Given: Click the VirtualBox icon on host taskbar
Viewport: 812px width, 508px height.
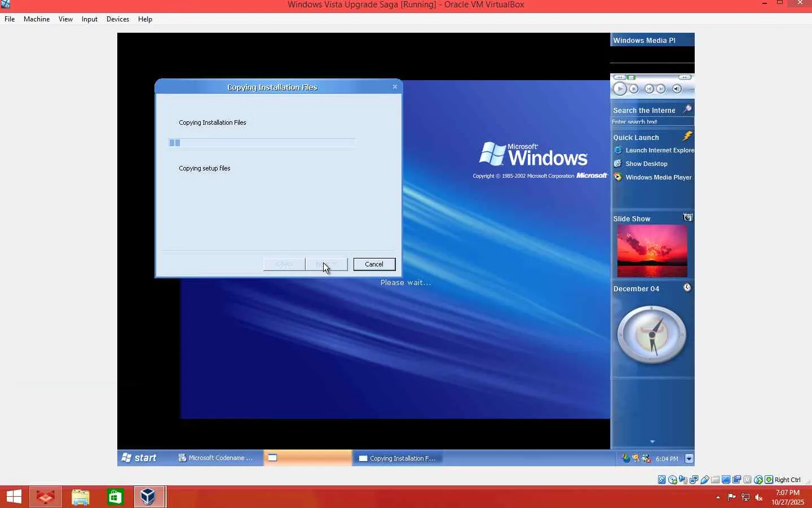Looking at the screenshot, I should click(149, 497).
